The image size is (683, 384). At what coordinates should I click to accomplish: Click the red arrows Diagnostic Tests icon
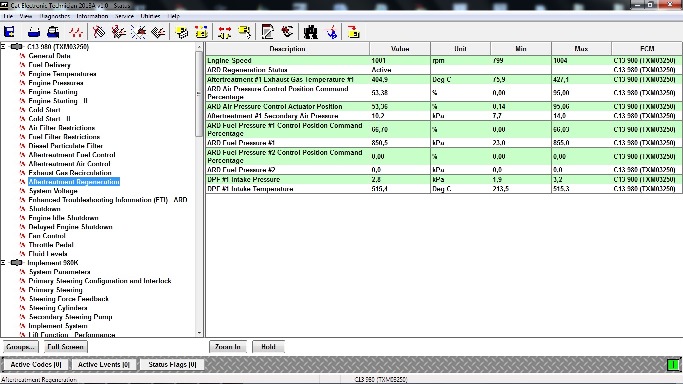pos(225,32)
